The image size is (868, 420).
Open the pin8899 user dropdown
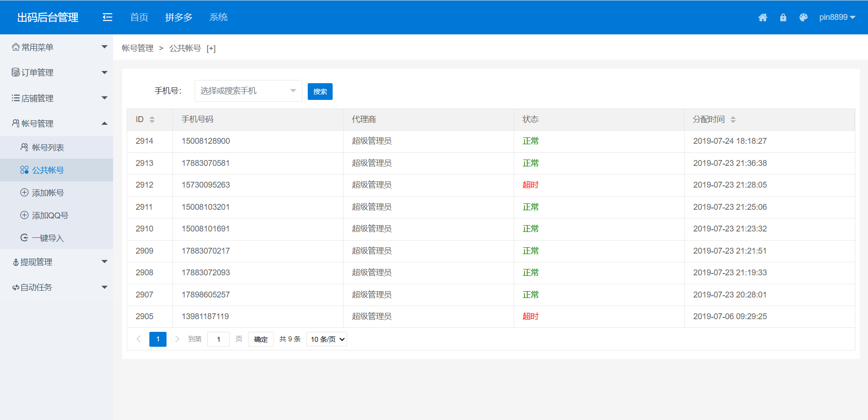[x=836, y=17]
